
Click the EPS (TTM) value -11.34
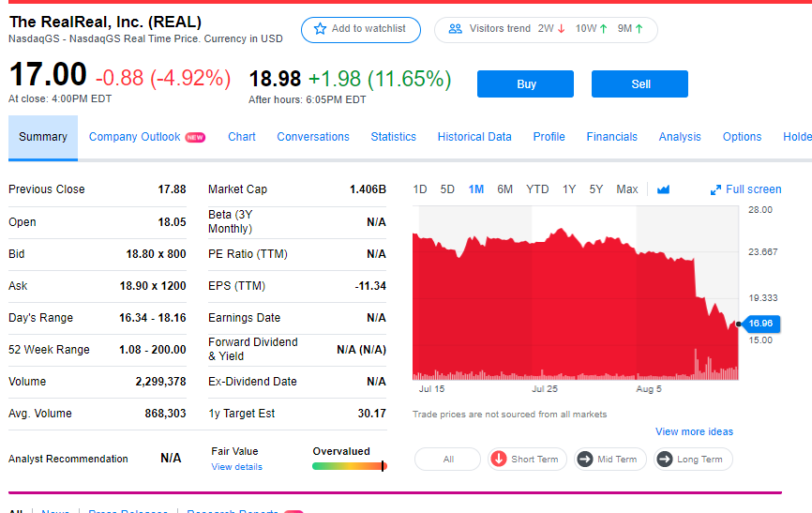(370, 286)
